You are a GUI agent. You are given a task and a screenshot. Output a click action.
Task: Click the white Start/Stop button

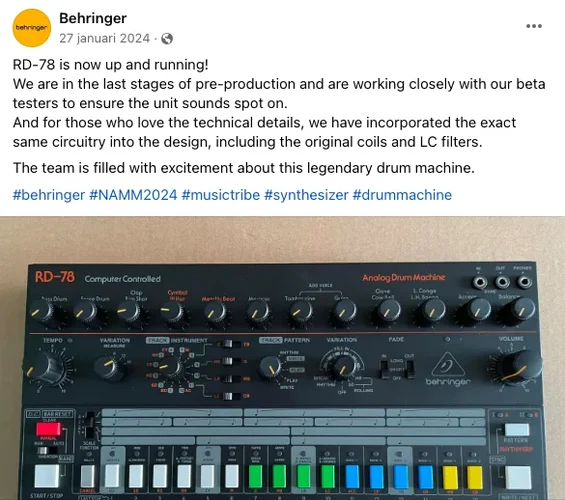pyautogui.click(x=46, y=476)
